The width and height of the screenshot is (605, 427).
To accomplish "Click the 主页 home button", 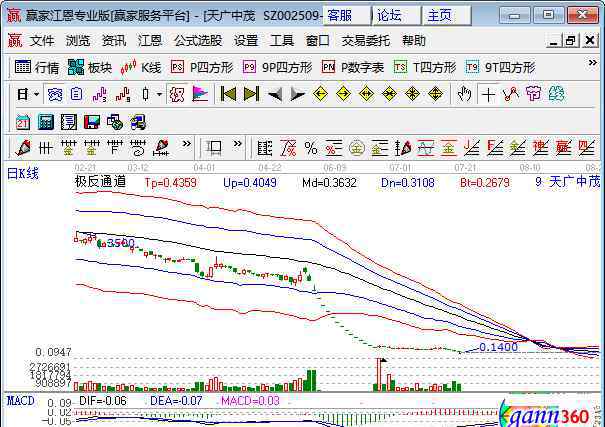I will coord(439,16).
